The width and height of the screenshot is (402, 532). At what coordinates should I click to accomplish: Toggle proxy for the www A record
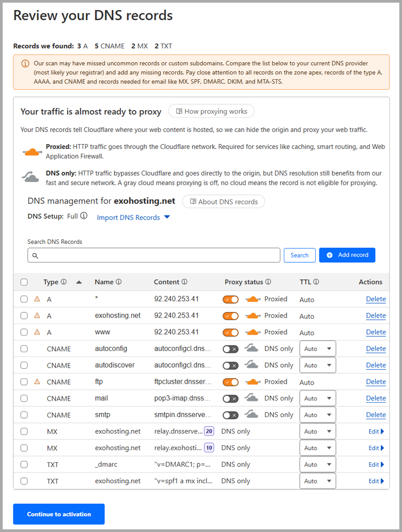(x=231, y=333)
